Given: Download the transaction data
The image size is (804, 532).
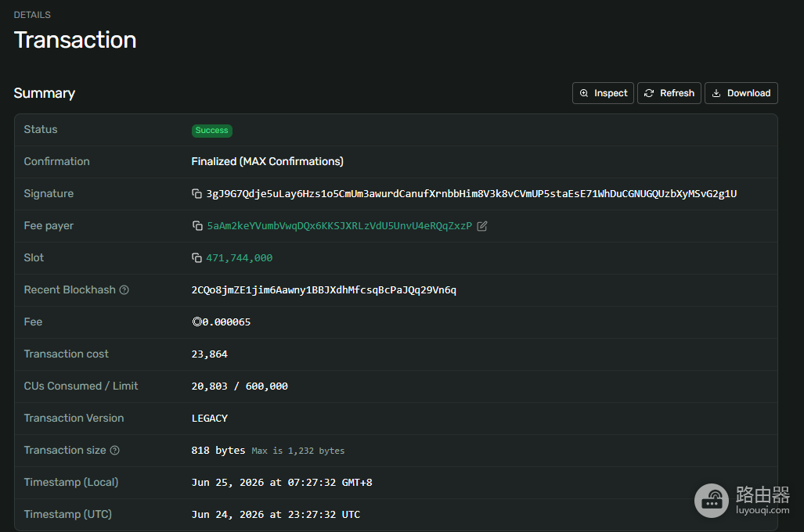Looking at the screenshot, I should click(741, 93).
